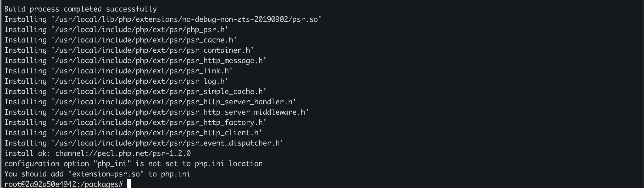The image size is (644, 188).
Task: Click the psr_cache.h install line
Action: [120, 40]
